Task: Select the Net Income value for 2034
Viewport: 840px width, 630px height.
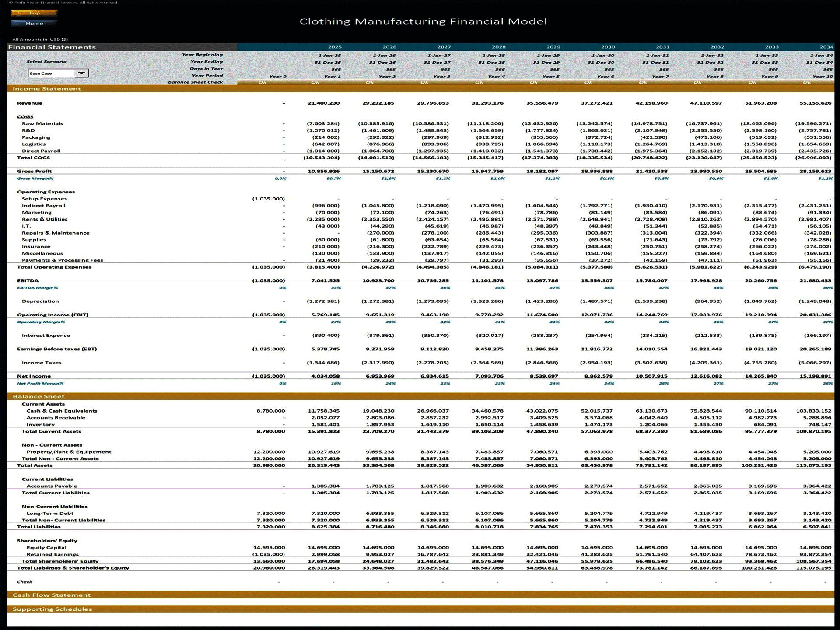Action: [x=816, y=376]
